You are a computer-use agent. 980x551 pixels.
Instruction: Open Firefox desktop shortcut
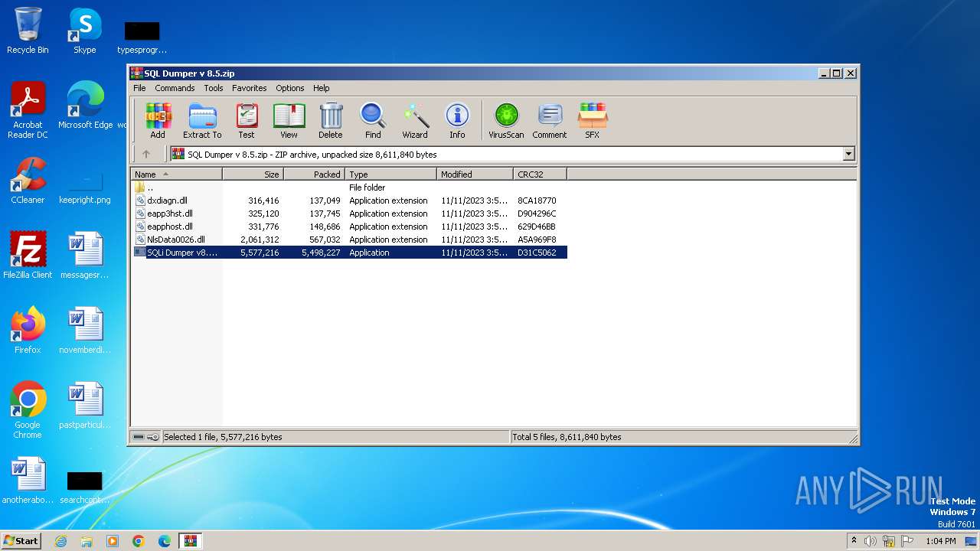28,331
